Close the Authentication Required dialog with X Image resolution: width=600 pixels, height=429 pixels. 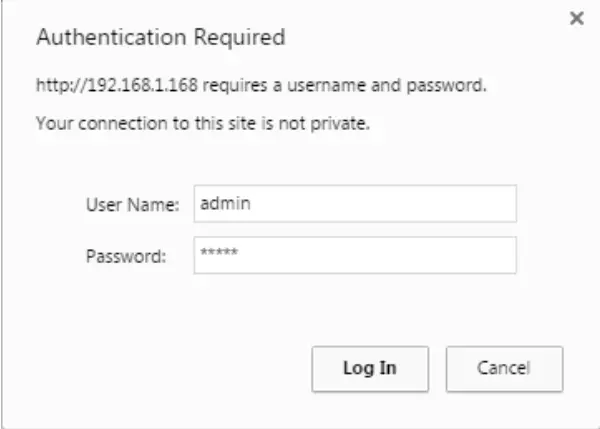pyautogui.click(x=576, y=19)
